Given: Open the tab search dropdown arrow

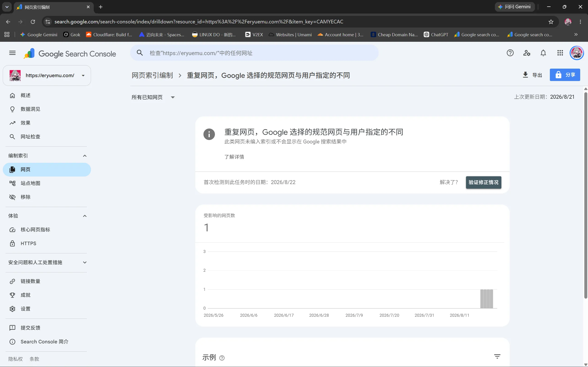Looking at the screenshot, I should [7, 7].
